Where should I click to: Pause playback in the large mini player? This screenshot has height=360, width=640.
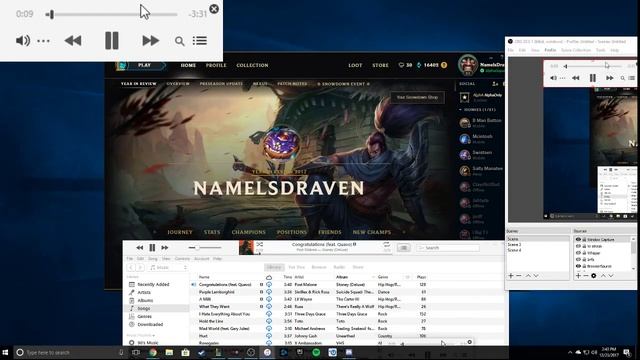click(111, 40)
